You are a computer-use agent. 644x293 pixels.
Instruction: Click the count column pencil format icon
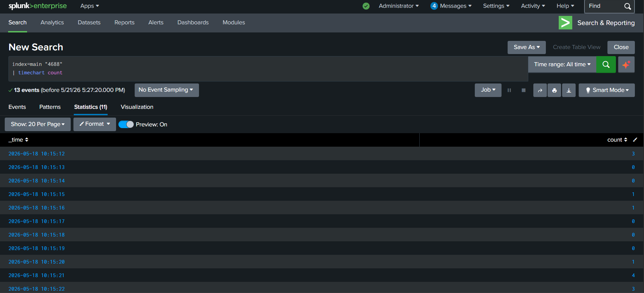click(x=635, y=140)
